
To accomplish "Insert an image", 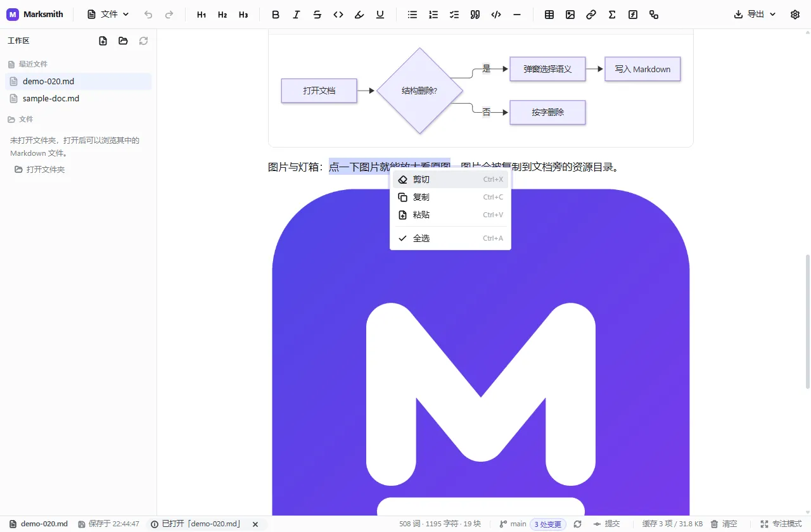I will point(570,15).
